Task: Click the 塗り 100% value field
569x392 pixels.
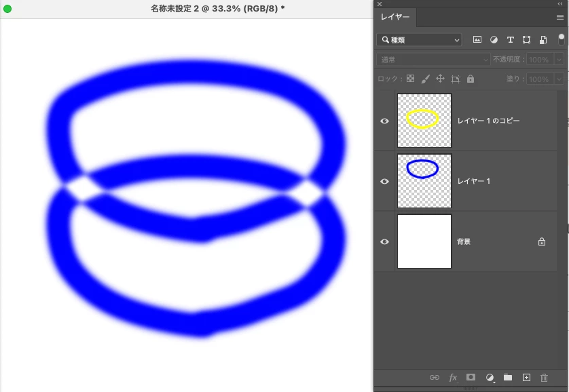Action: tap(540, 79)
